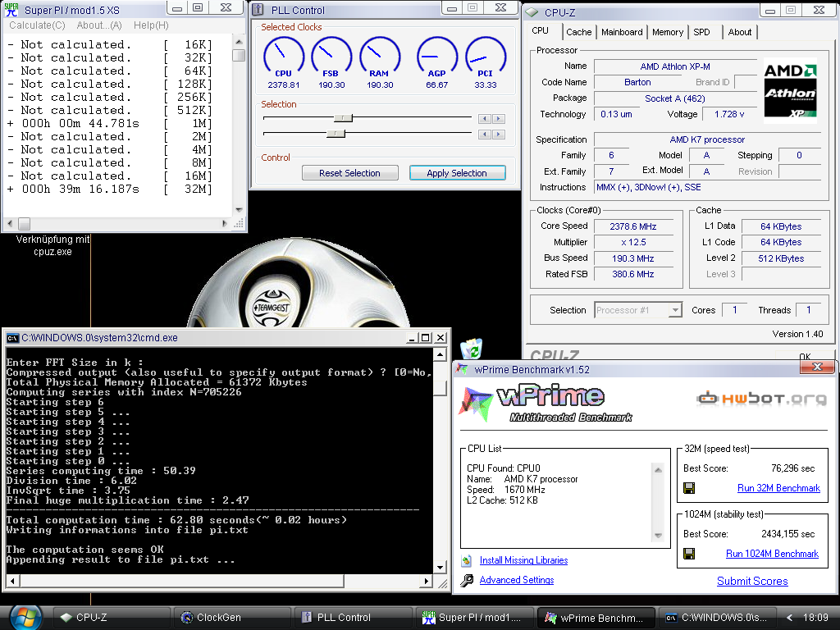Open the ClockGen taskbar button

(234, 618)
